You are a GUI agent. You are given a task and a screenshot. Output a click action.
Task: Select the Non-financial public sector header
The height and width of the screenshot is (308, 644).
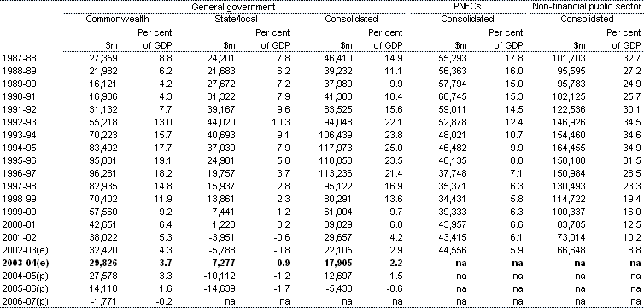(588, 7)
